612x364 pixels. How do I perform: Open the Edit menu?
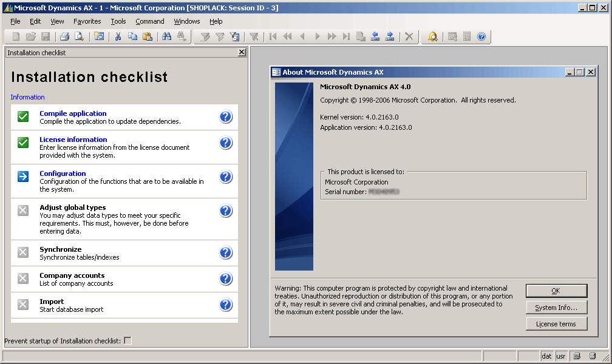(35, 21)
